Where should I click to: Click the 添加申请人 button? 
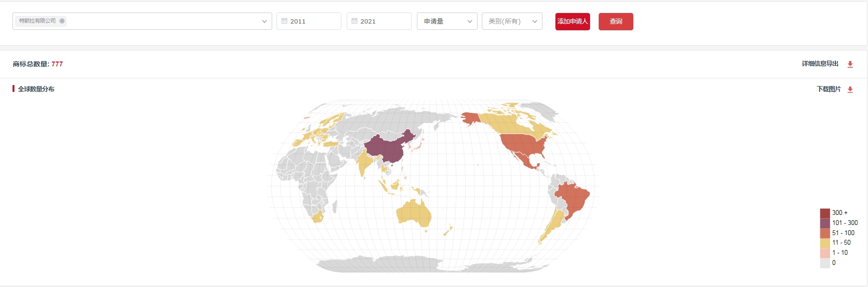coord(572,22)
